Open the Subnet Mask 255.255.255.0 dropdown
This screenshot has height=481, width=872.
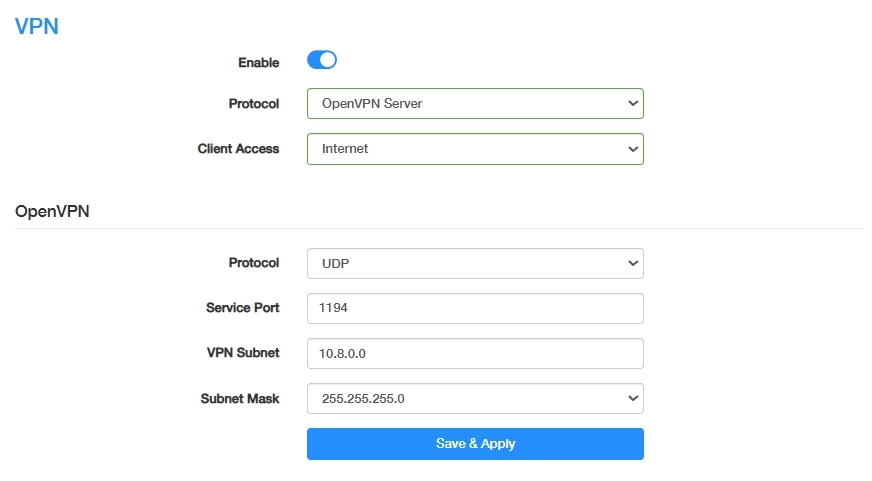click(x=474, y=398)
